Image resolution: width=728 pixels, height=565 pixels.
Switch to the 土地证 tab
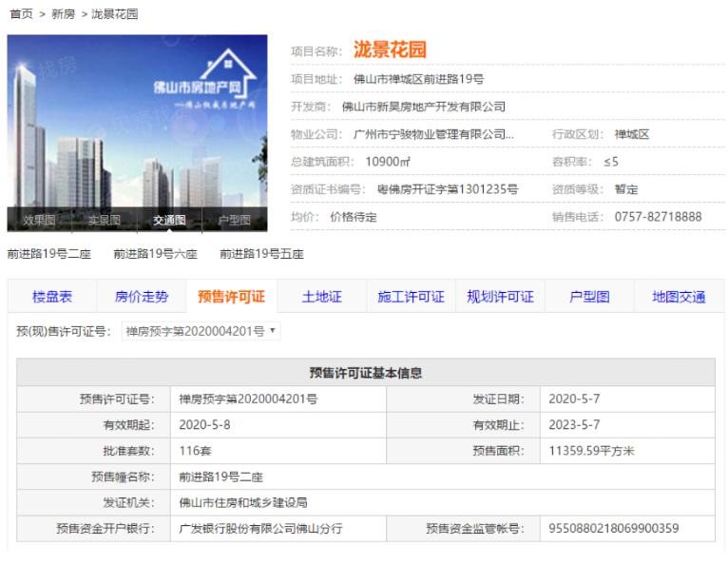(321, 297)
